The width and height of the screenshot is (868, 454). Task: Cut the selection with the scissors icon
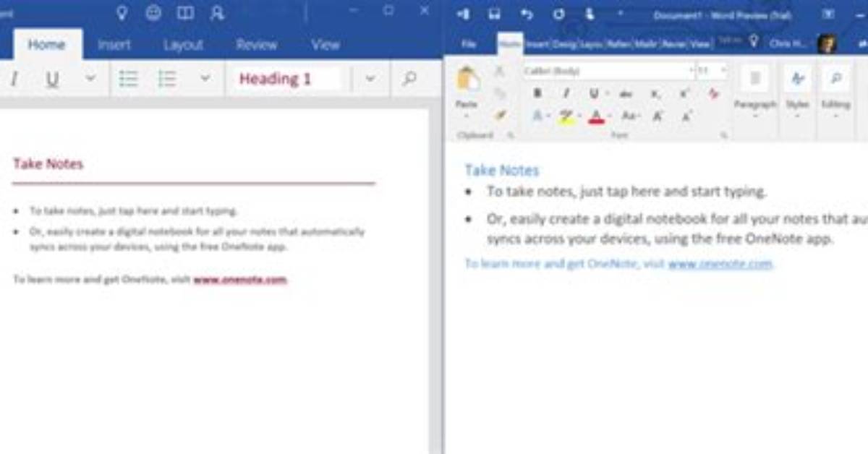pos(499,71)
